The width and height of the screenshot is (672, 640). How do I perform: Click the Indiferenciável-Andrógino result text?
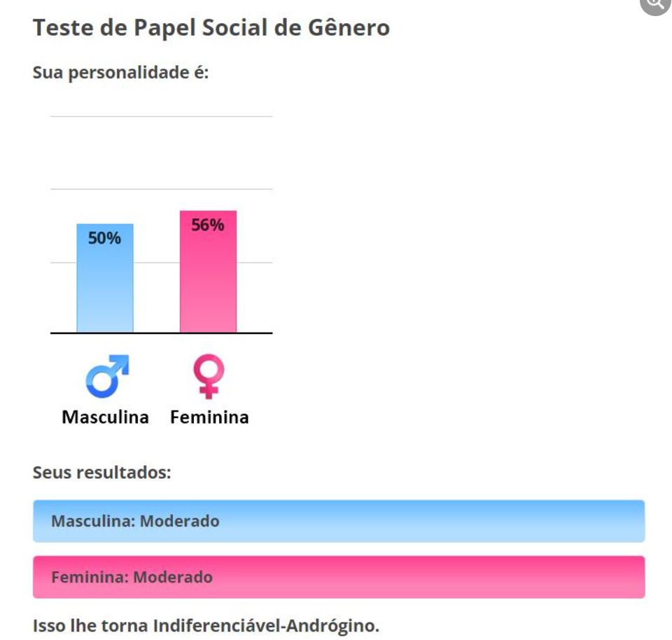266,625
